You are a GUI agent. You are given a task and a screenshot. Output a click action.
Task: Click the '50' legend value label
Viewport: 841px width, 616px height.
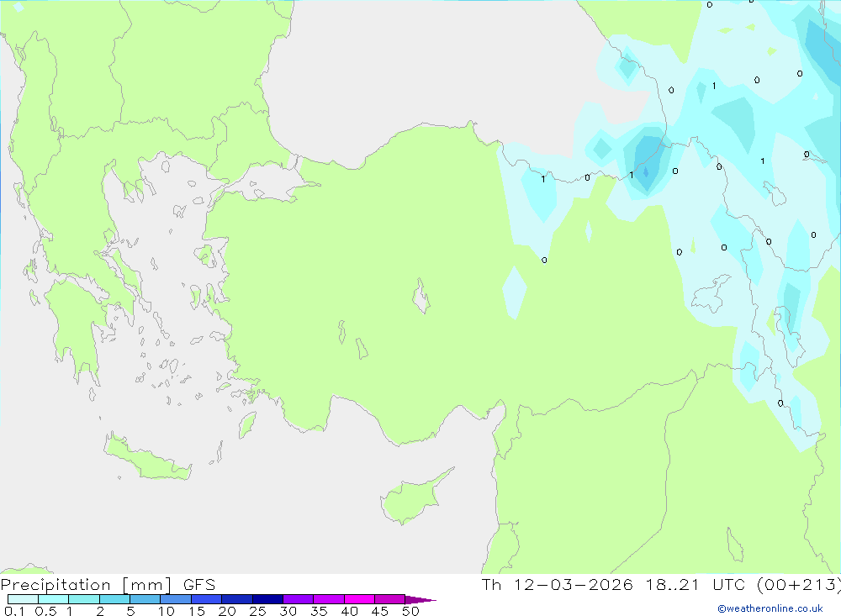pyautogui.click(x=410, y=611)
